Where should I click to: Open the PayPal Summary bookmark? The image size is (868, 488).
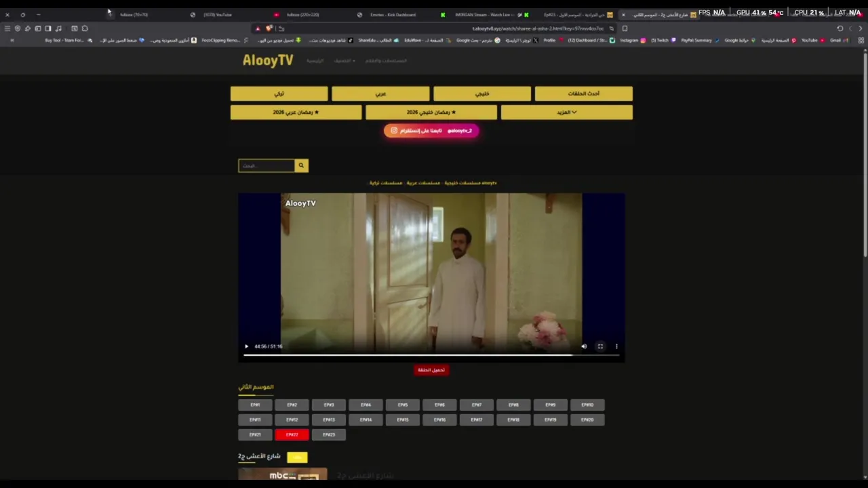click(700, 40)
